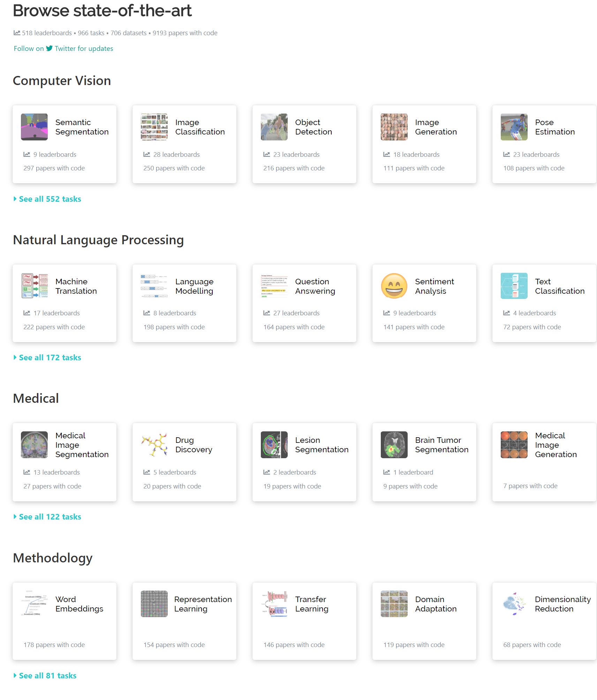
Task: Open the Lesion Segmentation scan thumbnail
Action: [274, 445]
